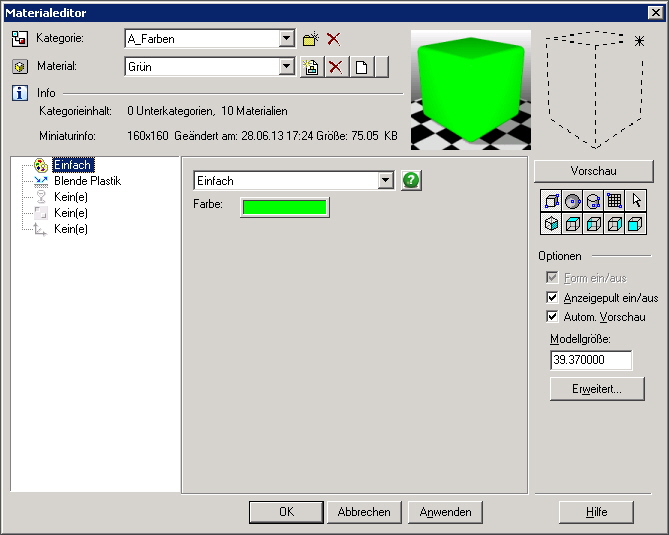Image resolution: width=669 pixels, height=535 pixels.
Task: Select box preview shape icon
Action: tap(551, 201)
